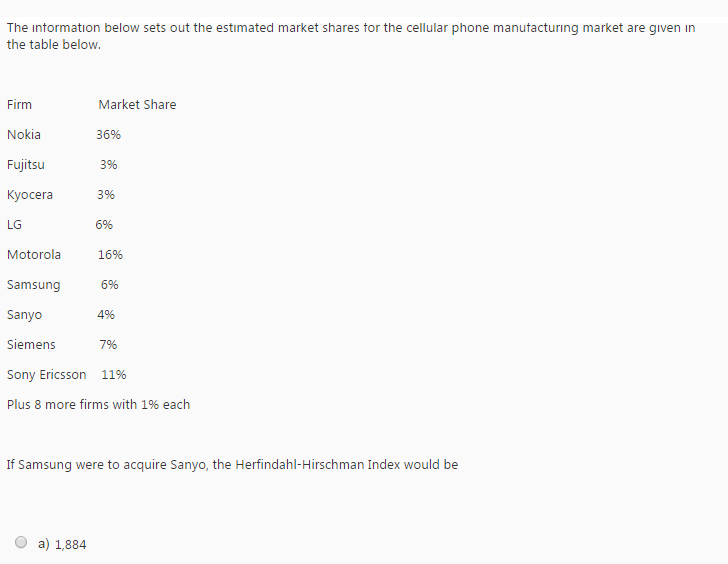
Task: Click the Nokia firm name
Action: pos(24,135)
